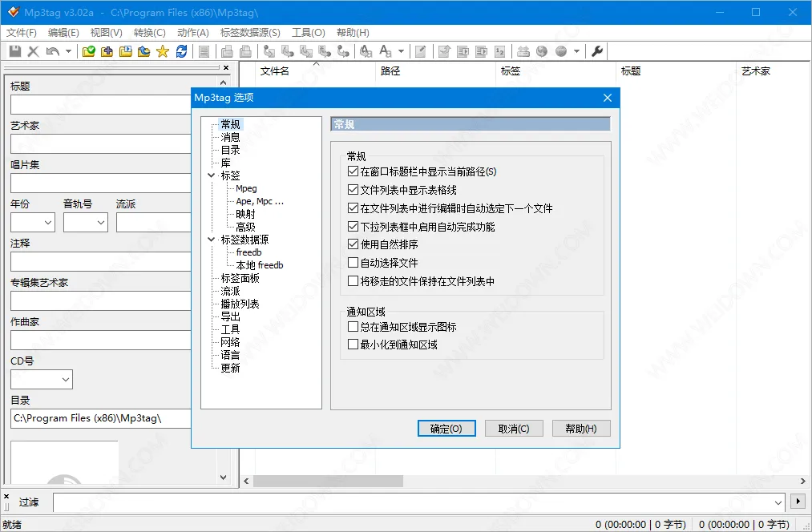Collapse the 标签数据源 tree node
Viewport: 812px width, 532px height.
point(212,240)
